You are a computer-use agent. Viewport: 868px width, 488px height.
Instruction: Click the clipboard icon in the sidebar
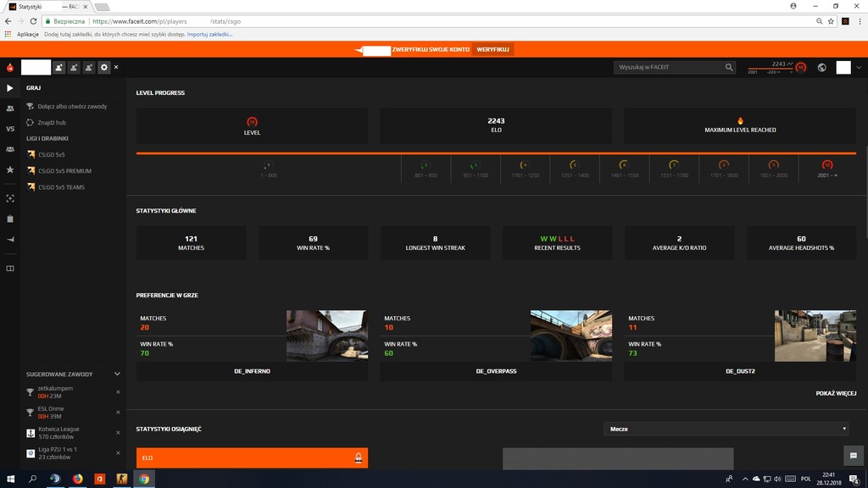tap(10, 219)
